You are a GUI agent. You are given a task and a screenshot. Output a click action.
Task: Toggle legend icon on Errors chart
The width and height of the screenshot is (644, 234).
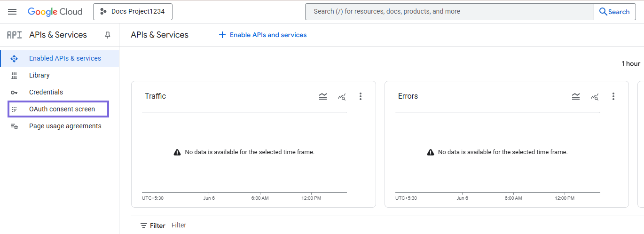tap(576, 96)
